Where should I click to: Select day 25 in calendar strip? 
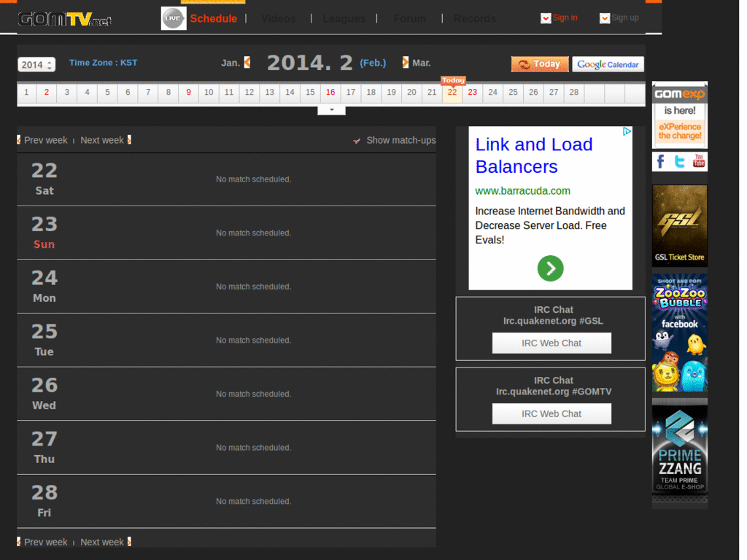(513, 93)
